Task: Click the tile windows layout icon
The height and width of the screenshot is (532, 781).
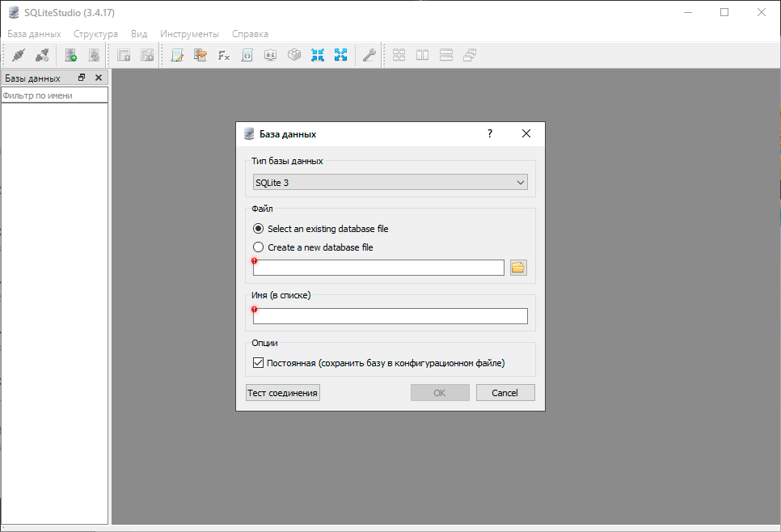Action: [x=399, y=55]
